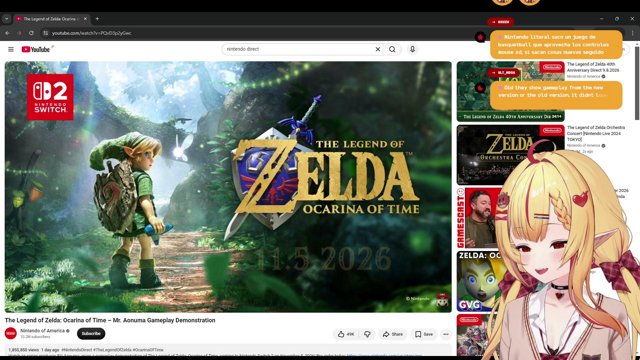Viewport: 640px width, 360px height.
Task: Click the nintendo direct search field
Action: point(298,49)
